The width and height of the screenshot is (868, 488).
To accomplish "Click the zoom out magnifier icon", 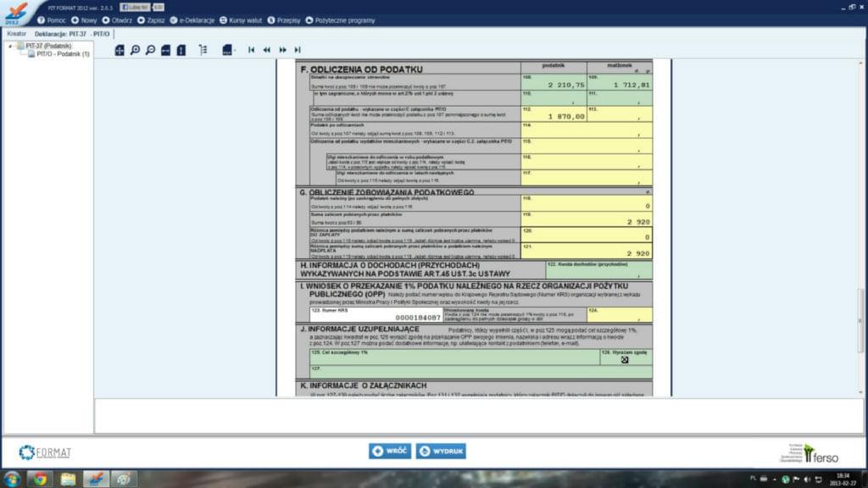I will 150,50.
